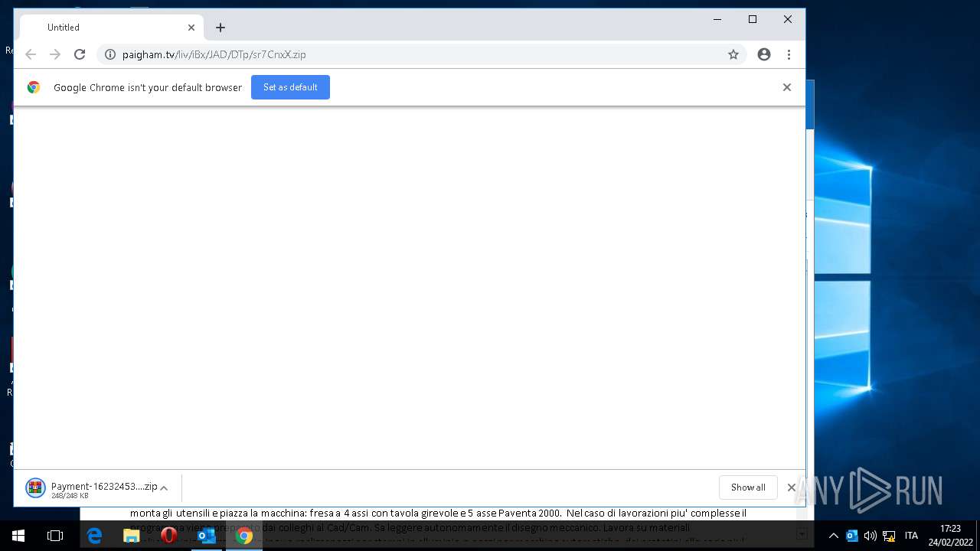Bookmark this page with the star
980x551 pixels.
pos(733,54)
